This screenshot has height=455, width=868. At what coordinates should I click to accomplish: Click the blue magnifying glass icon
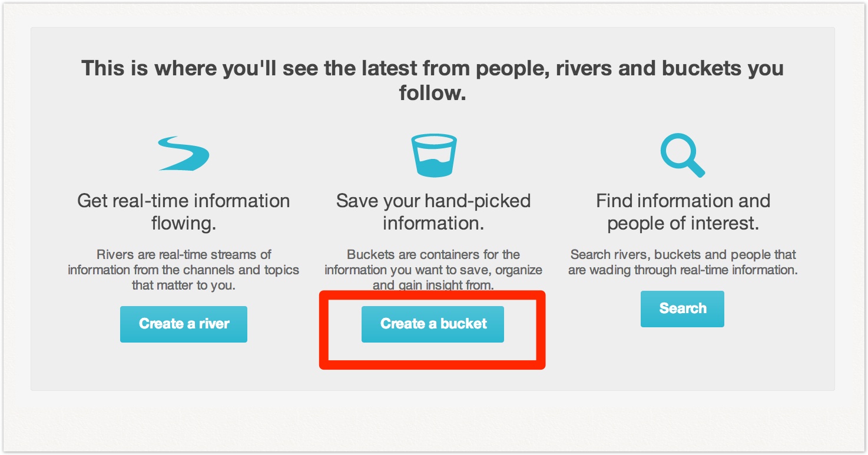pyautogui.click(x=683, y=155)
